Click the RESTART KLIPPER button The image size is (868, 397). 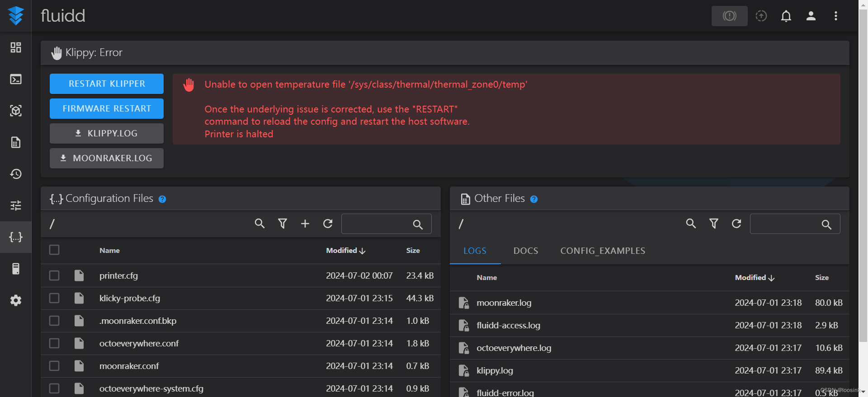click(107, 84)
